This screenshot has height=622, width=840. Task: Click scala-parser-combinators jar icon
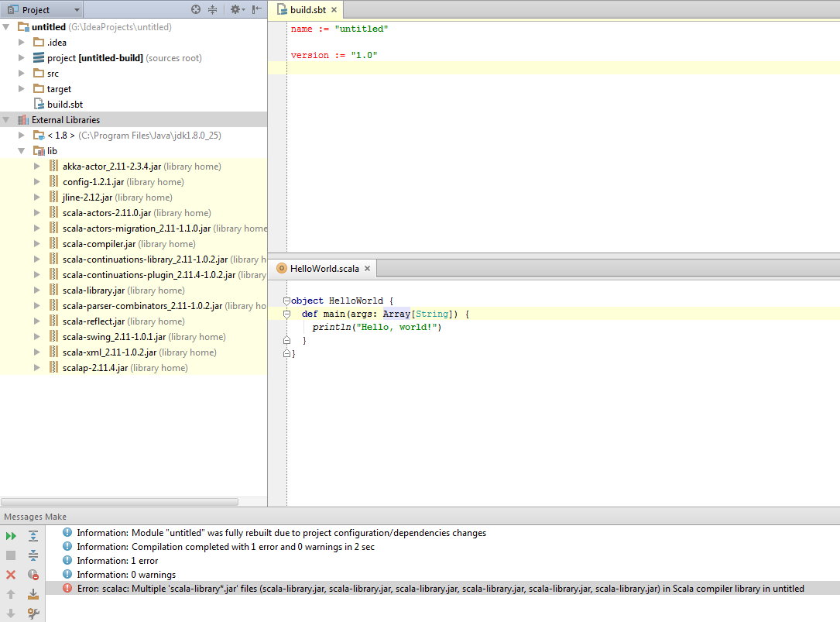(x=53, y=306)
